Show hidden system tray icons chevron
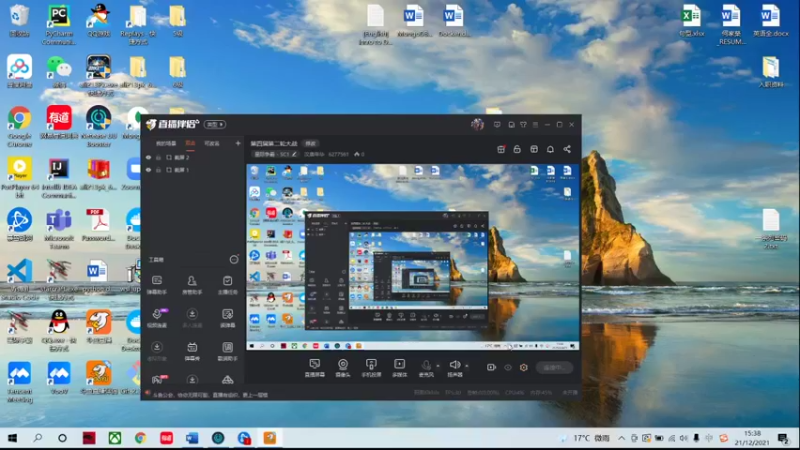This screenshot has height=450, width=800. [x=621, y=438]
